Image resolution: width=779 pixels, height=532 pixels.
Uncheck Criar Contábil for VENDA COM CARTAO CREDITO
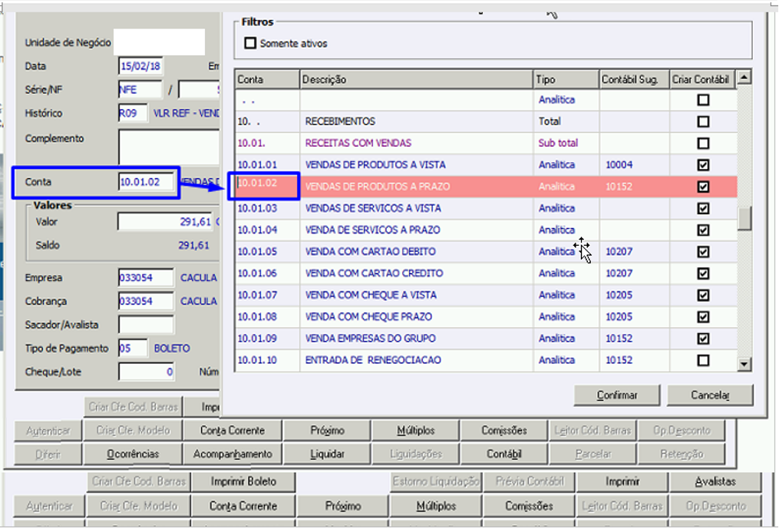pos(703,273)
